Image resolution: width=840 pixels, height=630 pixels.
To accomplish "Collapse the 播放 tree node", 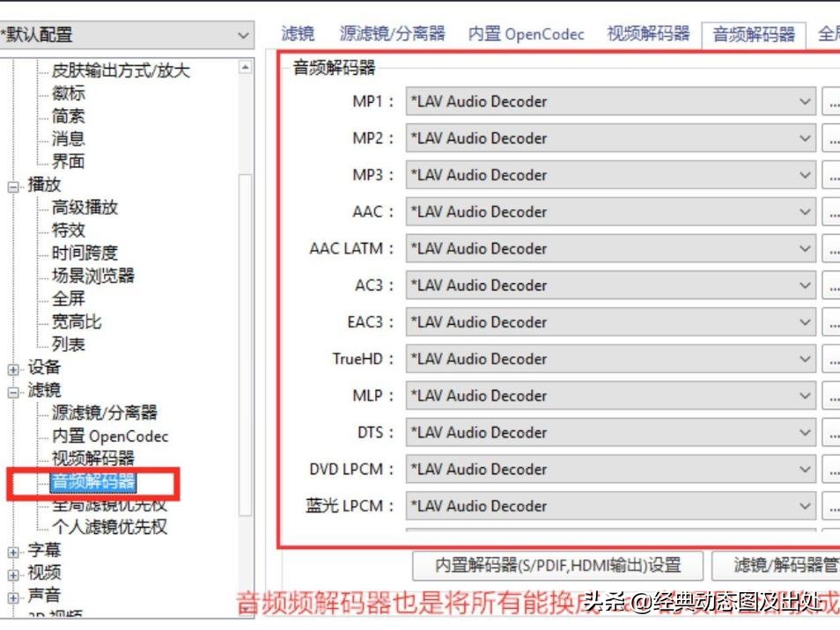I will tap(13, 187).
